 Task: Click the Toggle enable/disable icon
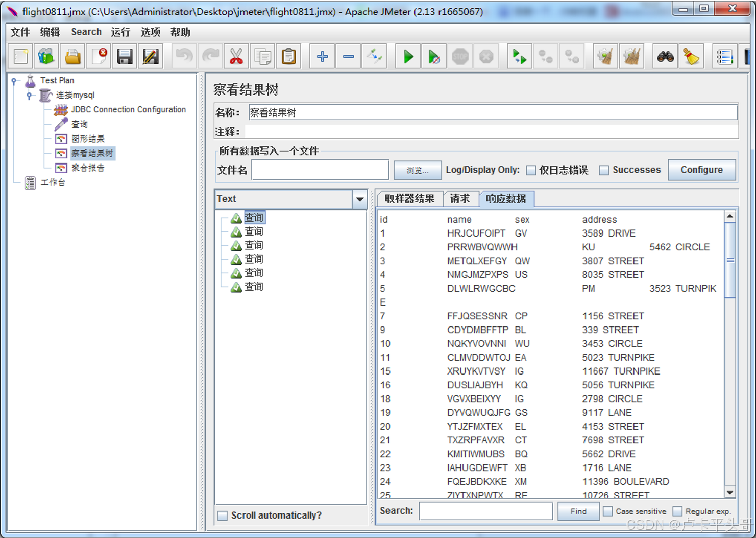[x=375, y=56]
